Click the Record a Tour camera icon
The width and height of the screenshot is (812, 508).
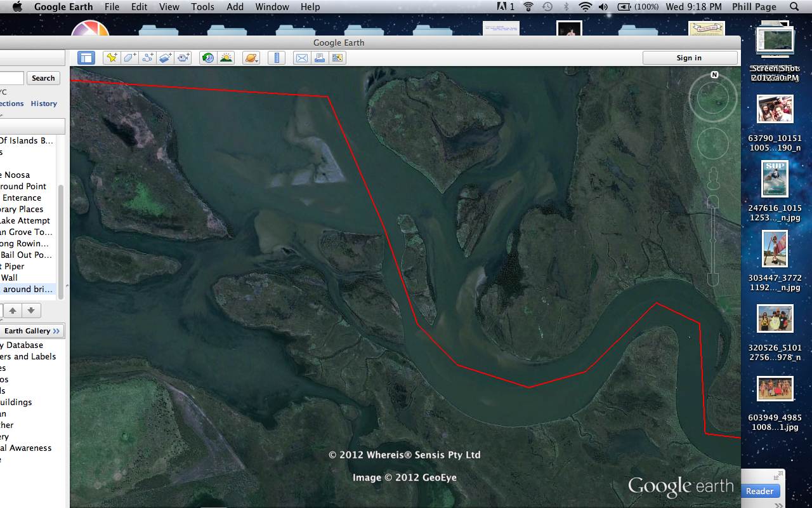(x=184, y=58)
